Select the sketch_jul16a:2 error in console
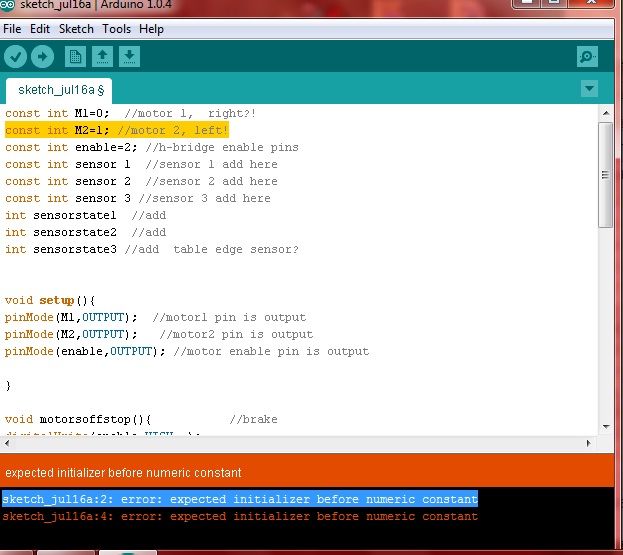This screenshot has width=623, height=555. click(x=240, y=499)
